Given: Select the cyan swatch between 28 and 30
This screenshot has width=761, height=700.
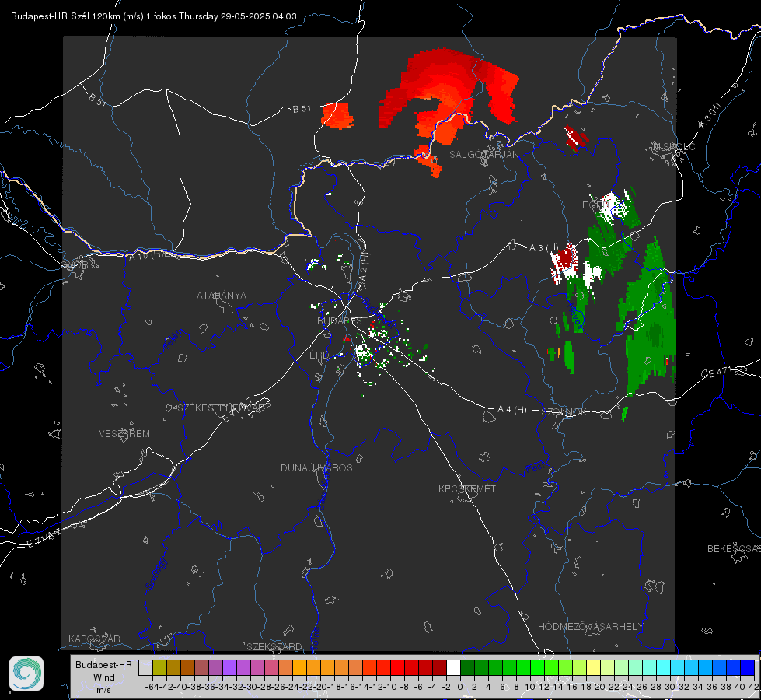Looking at the screenshot, I should [x=664, y=667].
